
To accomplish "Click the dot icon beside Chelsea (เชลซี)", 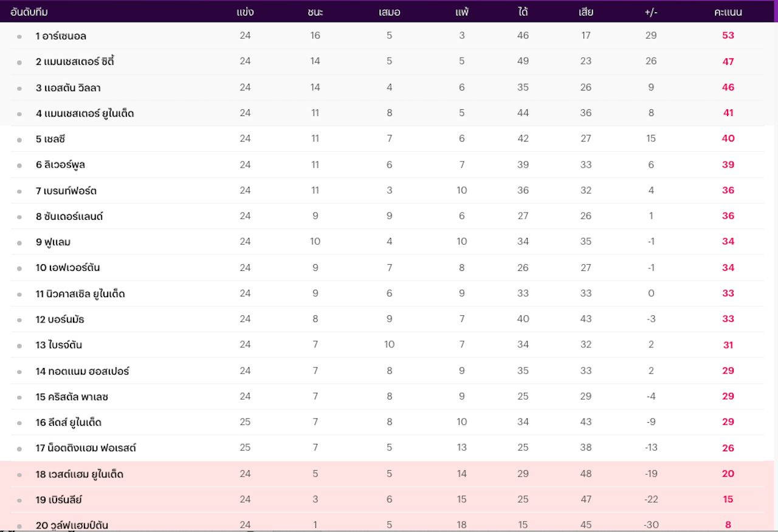I will click(x=19, y=140).
